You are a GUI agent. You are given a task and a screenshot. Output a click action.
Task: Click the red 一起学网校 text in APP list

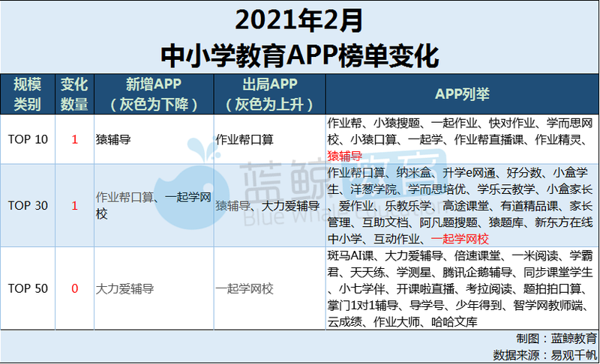[x=460, y=239]
